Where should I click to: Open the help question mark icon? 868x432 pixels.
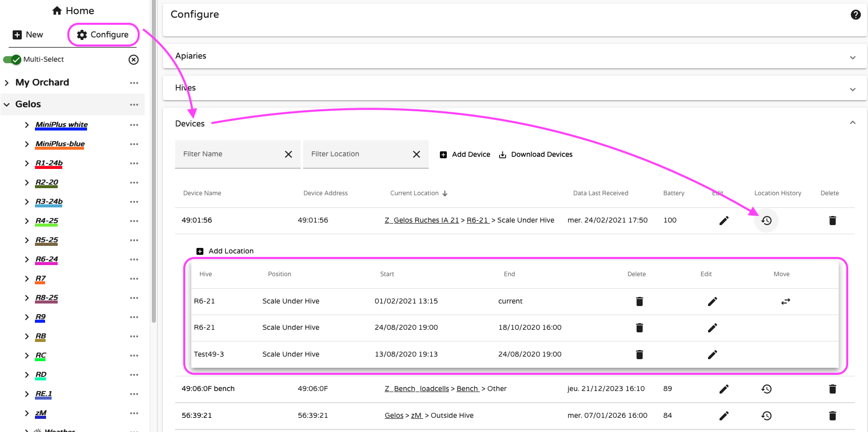(855, 15)
